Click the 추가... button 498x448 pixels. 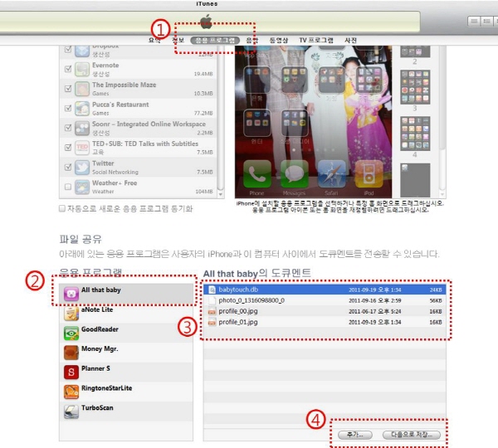point(355,435)
